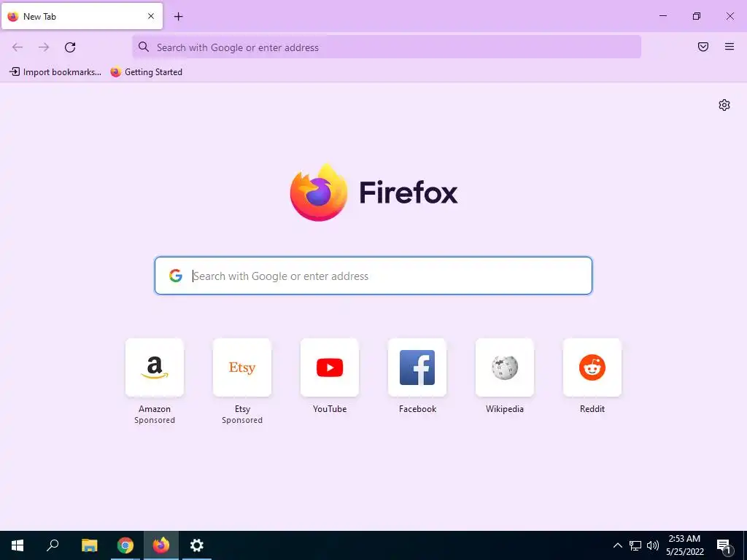Open the Facebook shortcut tile
Screen dimensions: 747x560
(417, 367)
